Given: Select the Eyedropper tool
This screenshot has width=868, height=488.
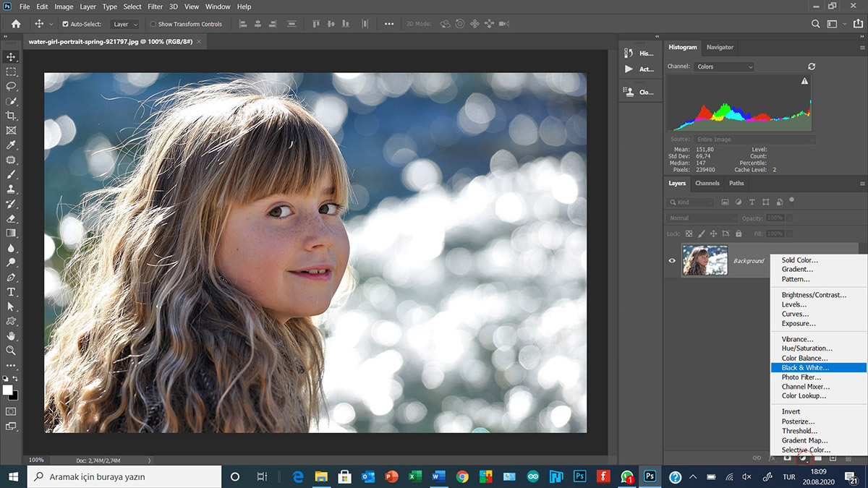Looking at the screenshot, I should tap(11, 145).
